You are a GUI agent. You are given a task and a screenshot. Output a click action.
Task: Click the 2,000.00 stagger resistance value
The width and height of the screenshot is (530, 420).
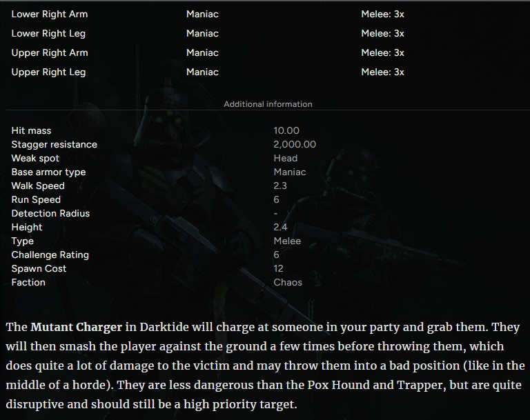click(295, 144)
